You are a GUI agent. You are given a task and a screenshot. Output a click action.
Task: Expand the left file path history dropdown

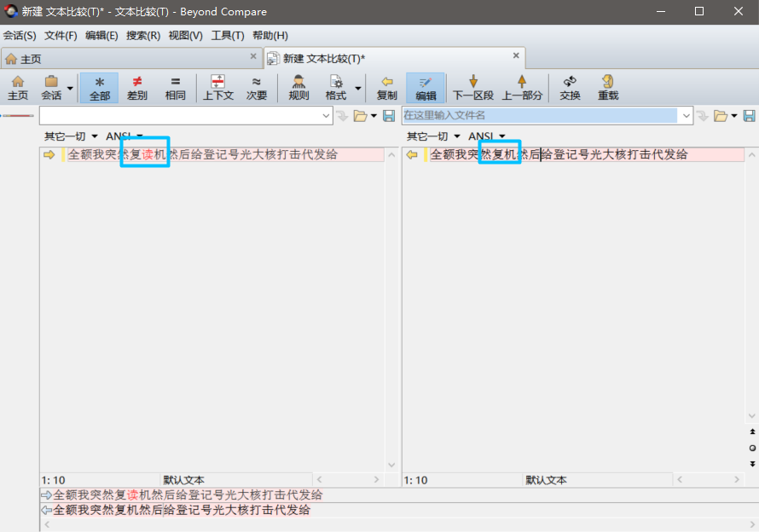tap(326, 116)
